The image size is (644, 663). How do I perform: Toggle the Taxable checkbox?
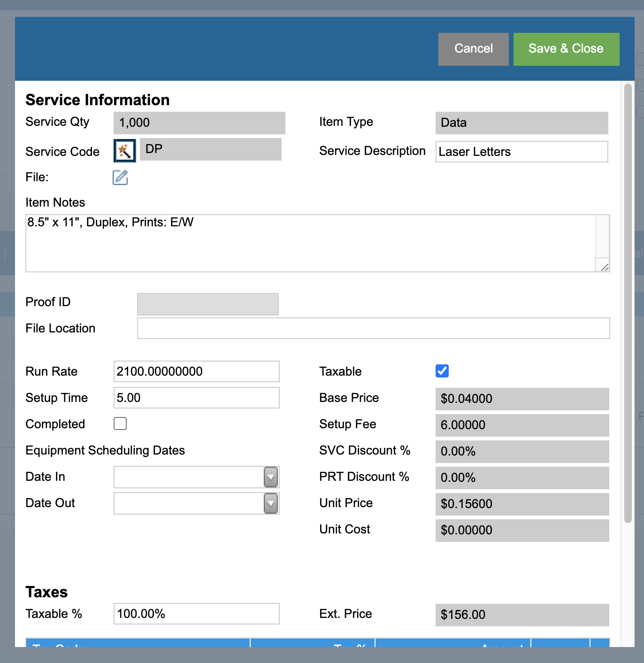point(442,371)
